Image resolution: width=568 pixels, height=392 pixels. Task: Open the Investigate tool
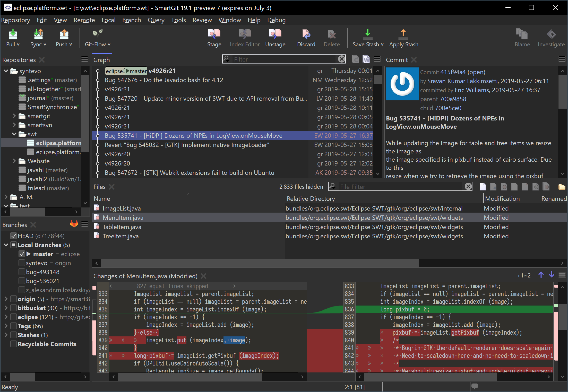551,38
